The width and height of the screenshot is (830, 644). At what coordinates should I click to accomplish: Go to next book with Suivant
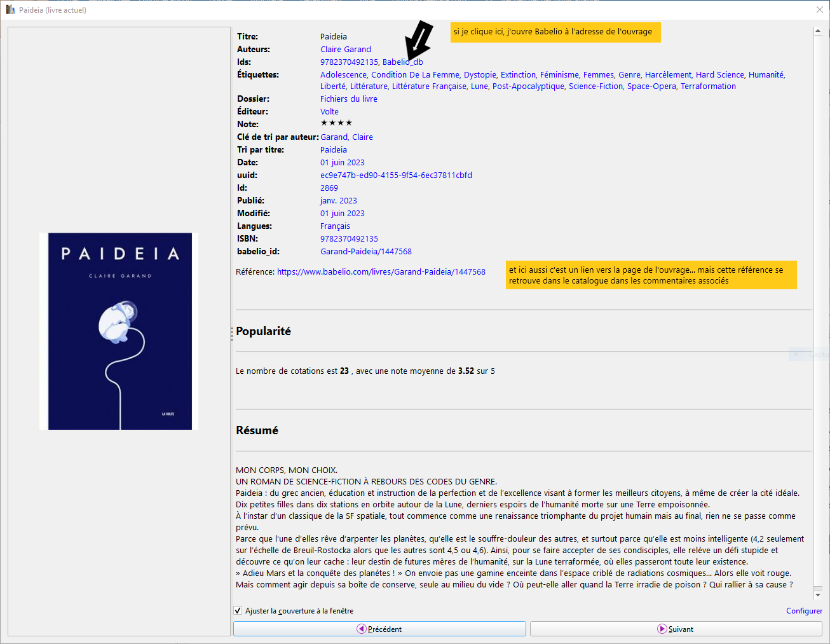[676, 629]
